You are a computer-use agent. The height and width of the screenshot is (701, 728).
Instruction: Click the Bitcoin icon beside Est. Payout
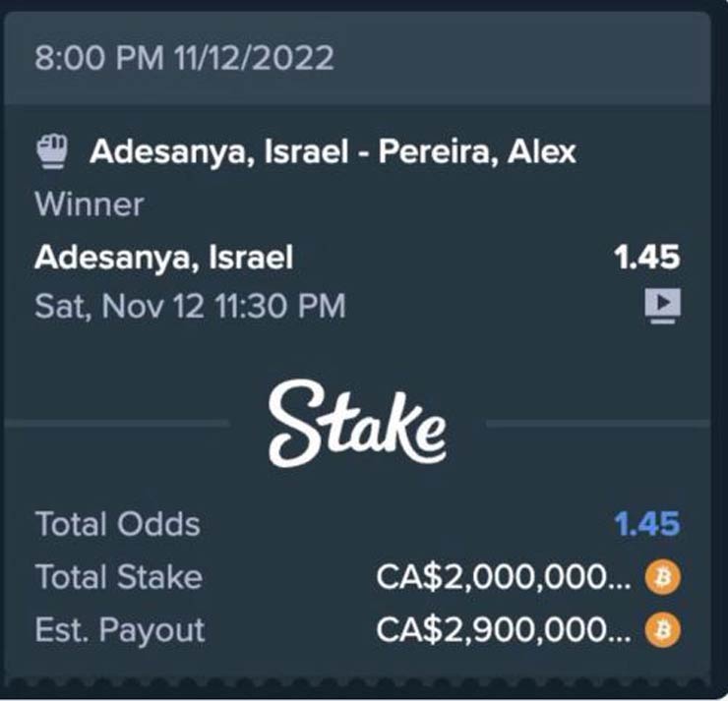click(x=662, y=630)
